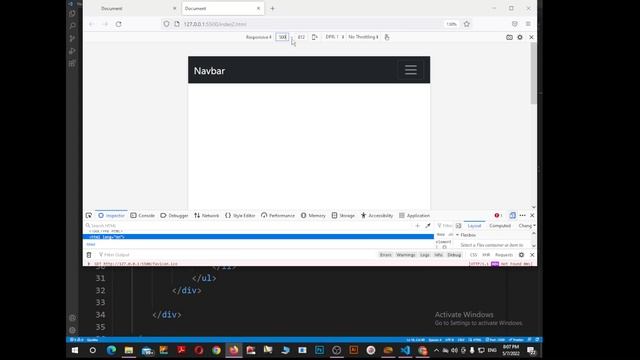Reload the page in Firefox
Screen dimensions: 640x360
click(x=118, y=24)
